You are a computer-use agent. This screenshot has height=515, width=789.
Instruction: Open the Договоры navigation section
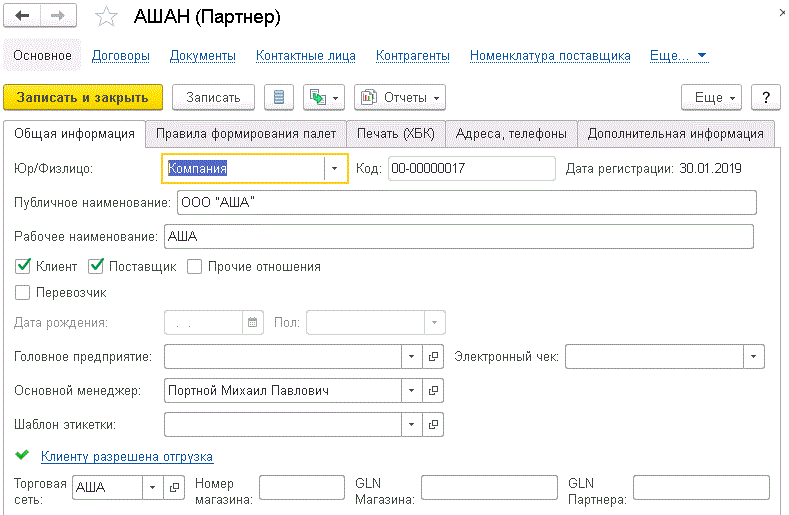(120, 56)
